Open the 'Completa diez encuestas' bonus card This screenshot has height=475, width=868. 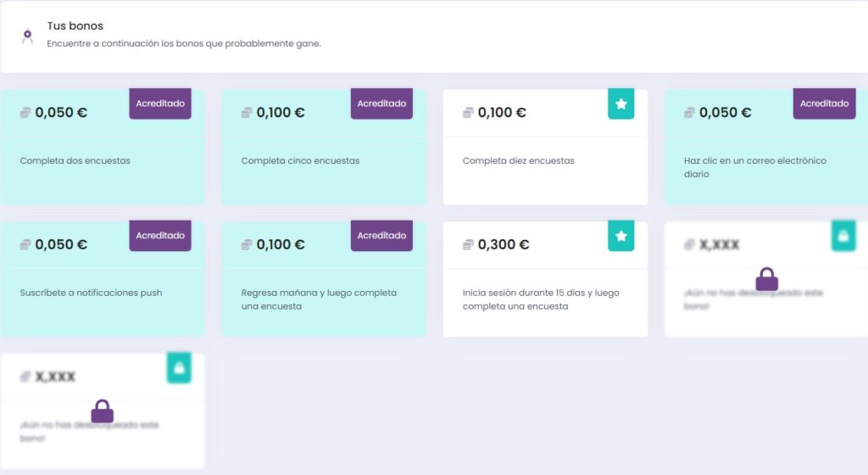pyautogui.click(x=545, y=148)
